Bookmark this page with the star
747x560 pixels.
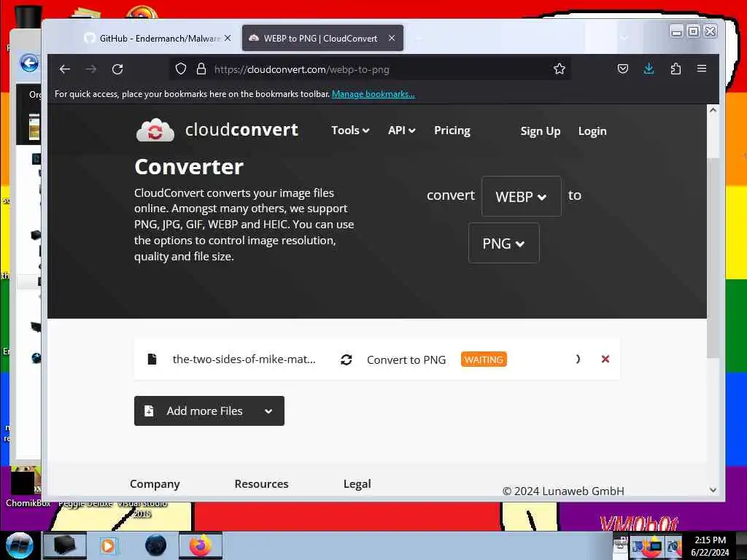tap(560, 69)
